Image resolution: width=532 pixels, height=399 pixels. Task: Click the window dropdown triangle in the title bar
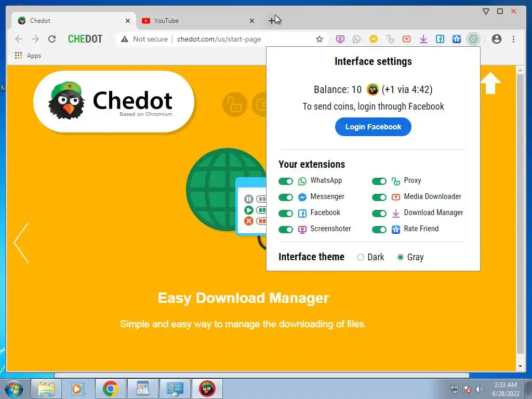coord(486,11)
